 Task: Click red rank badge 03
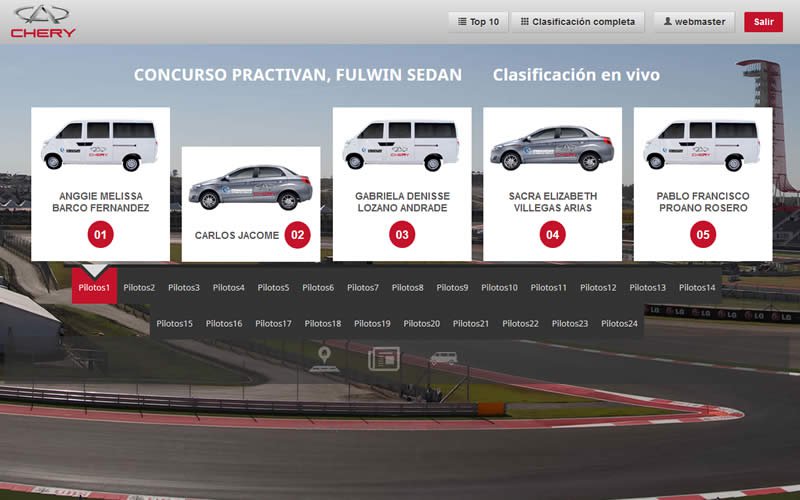pyautogui.click(x=402, y=235)
